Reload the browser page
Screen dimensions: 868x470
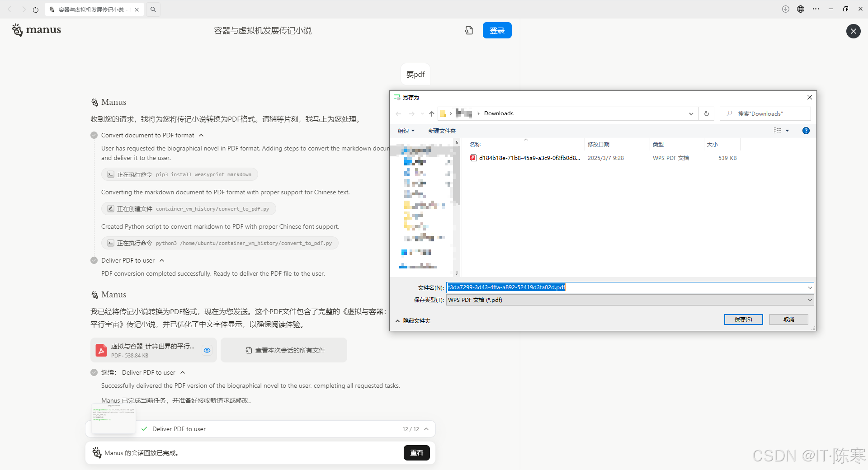tap(36, 9)
